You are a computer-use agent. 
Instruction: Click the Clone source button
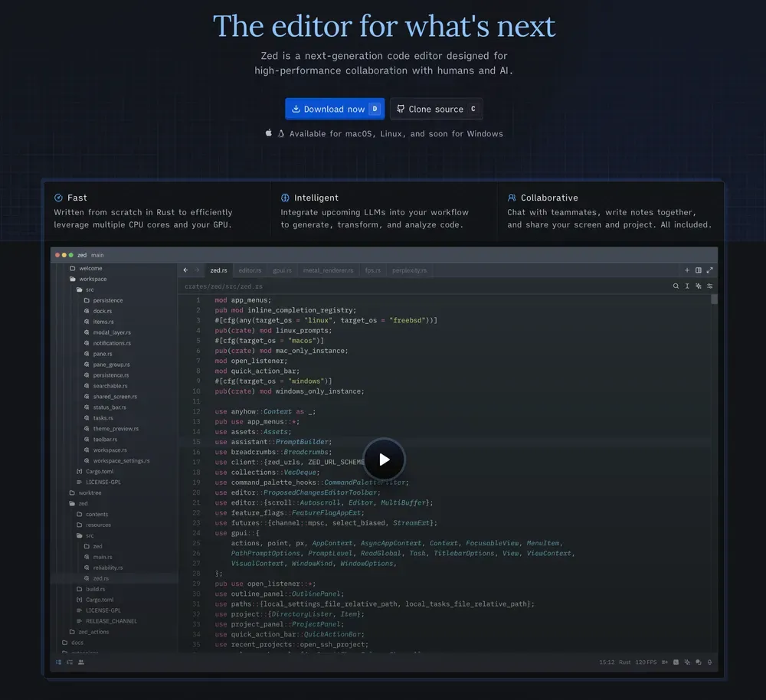tap(436, 109)
